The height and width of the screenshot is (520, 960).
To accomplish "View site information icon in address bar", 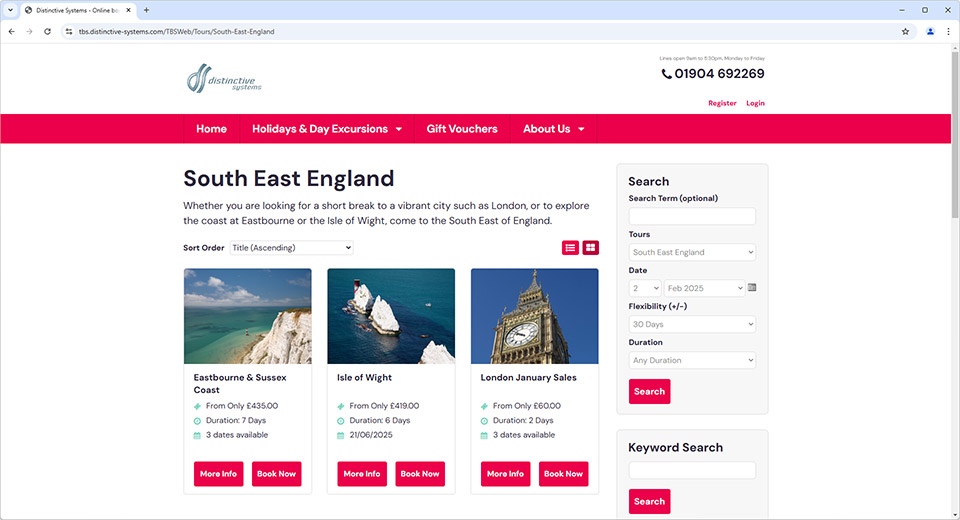I will [x=69, y=31].
